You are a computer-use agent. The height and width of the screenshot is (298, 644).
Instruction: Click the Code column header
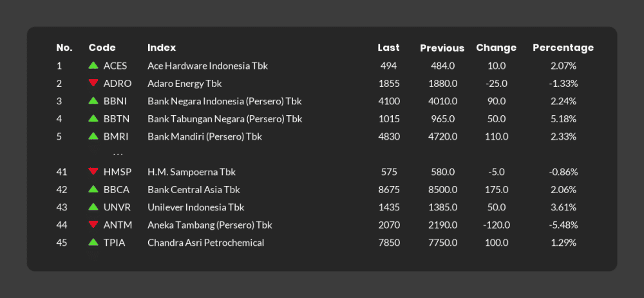102,48
